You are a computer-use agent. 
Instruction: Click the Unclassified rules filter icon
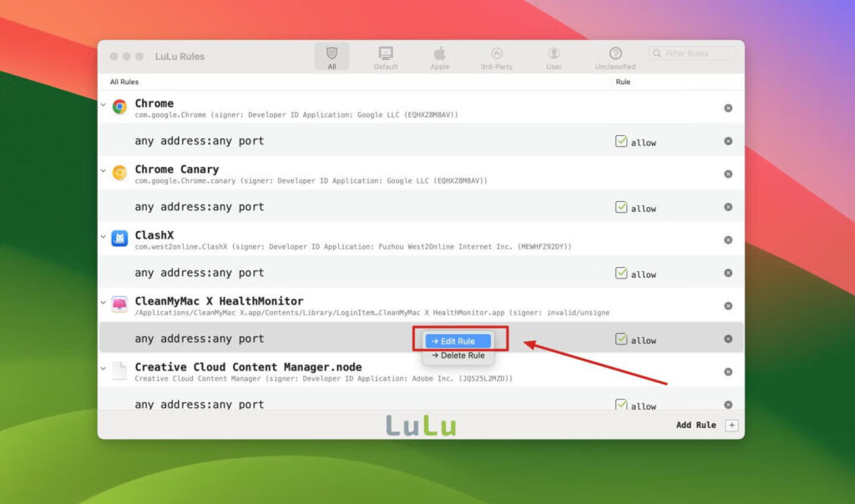[615, 52]
